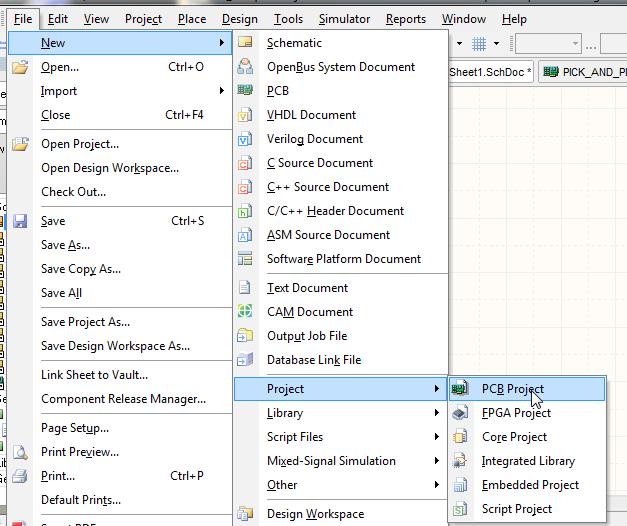627x526 pixels.
Task: Click the Save floppy disk icon
Action: (20, 221)
